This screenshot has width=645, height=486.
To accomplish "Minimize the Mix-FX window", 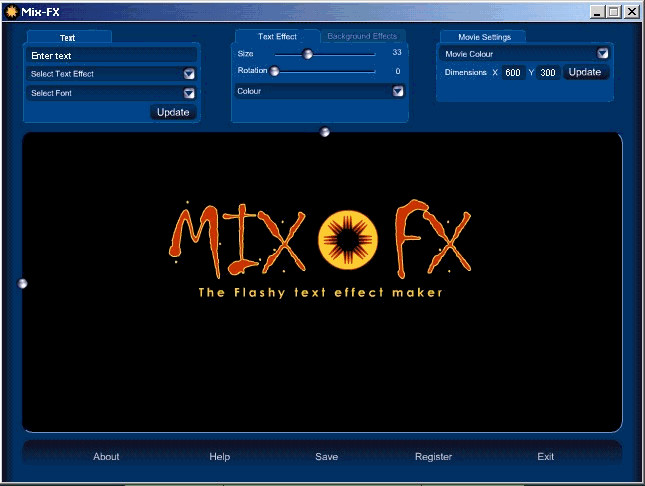I will pos(597,12).
